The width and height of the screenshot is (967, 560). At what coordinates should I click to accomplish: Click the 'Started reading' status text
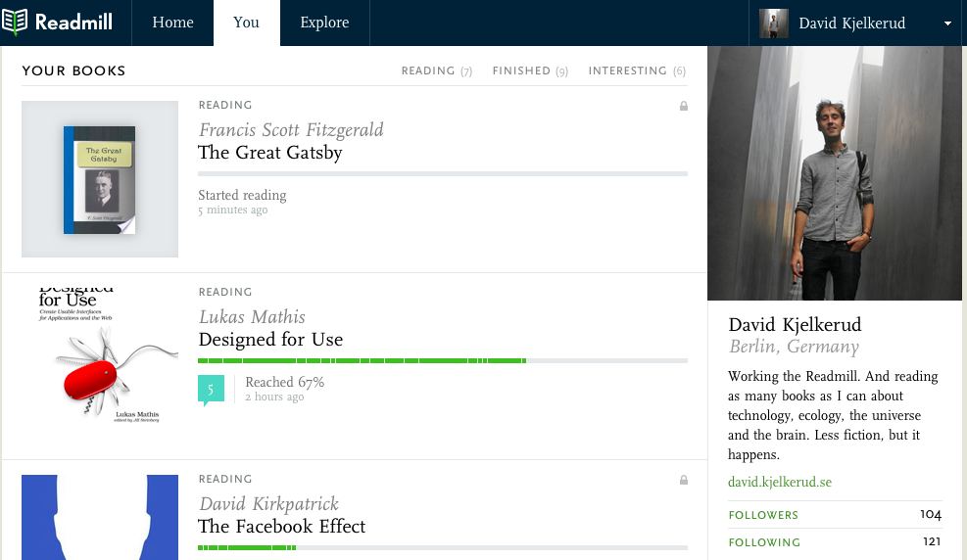pos(242,195)
